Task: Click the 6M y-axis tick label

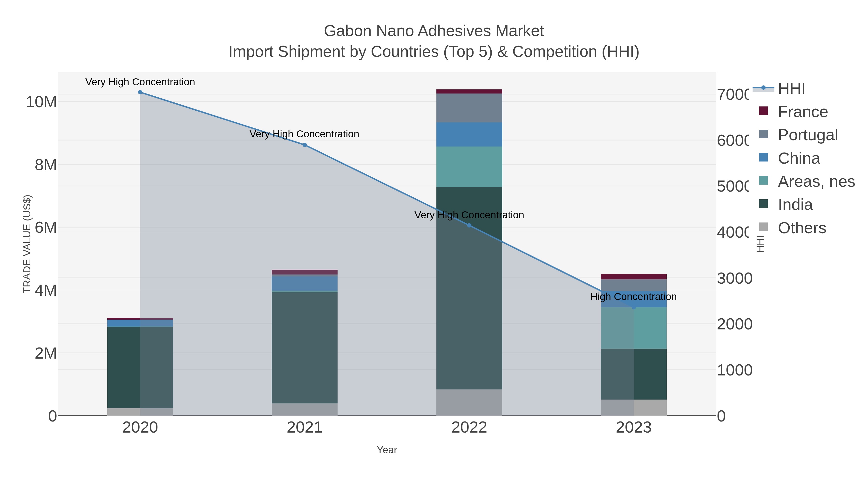Action: tap(46, 228)
